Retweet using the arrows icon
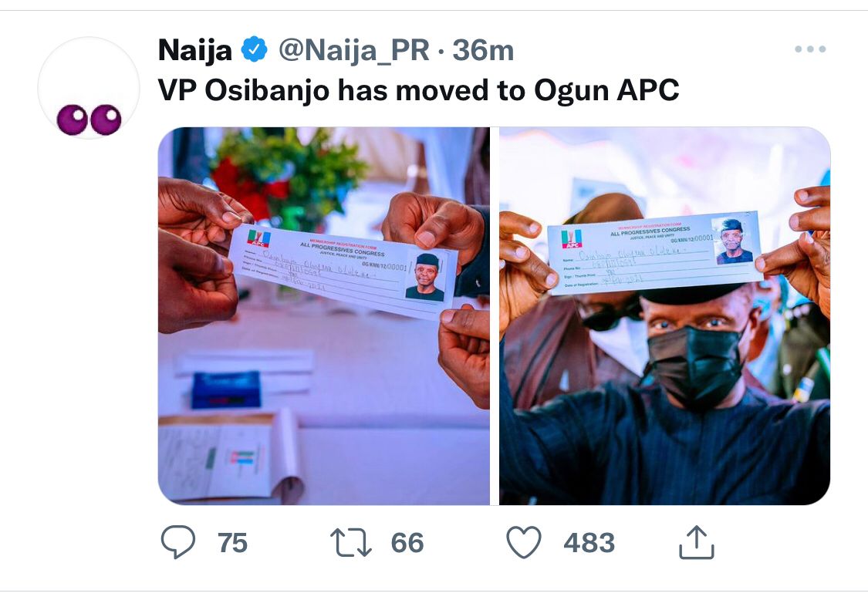The image size is (868, 600). pyautogui.click(x=351, y=542)
